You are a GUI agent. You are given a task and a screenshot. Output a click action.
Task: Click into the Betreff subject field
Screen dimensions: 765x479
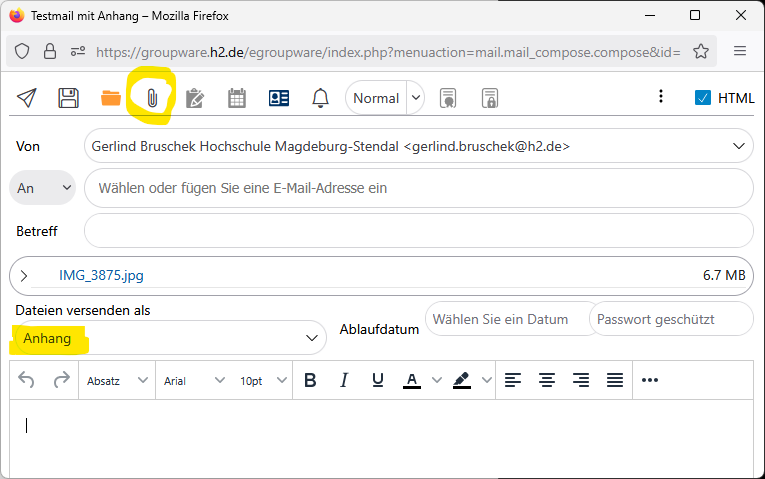(x=418, y=231)
